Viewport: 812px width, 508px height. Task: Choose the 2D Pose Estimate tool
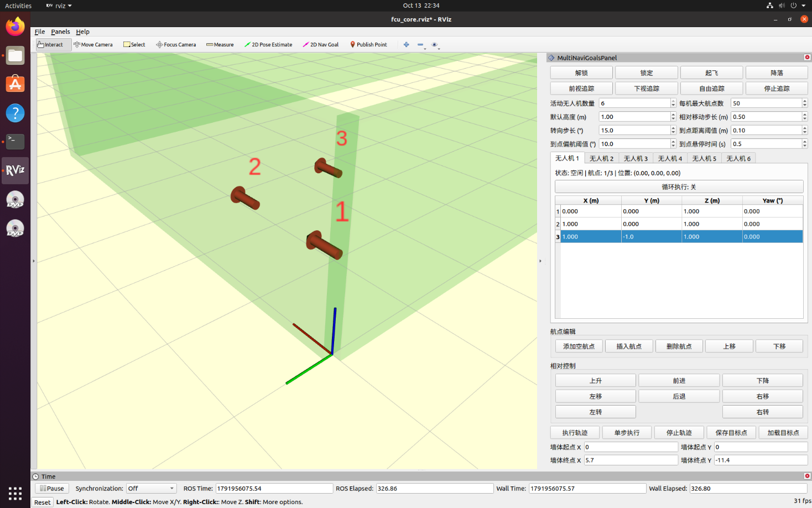268,45
